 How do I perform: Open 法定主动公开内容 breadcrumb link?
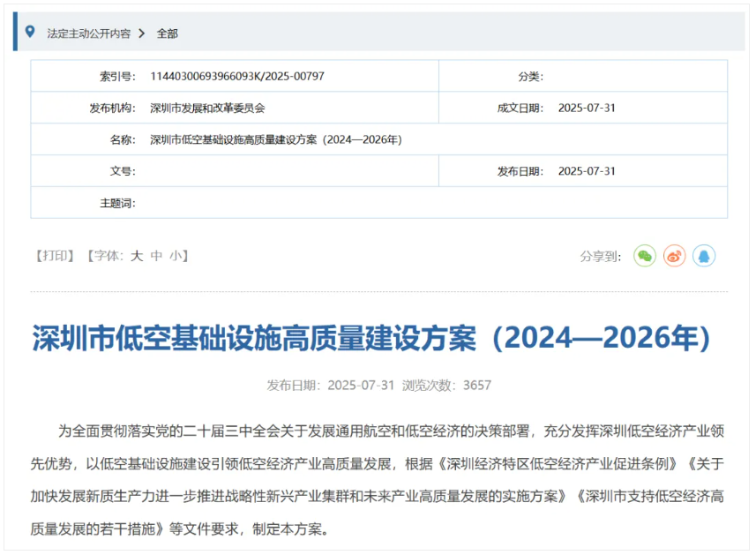point(88,34)
